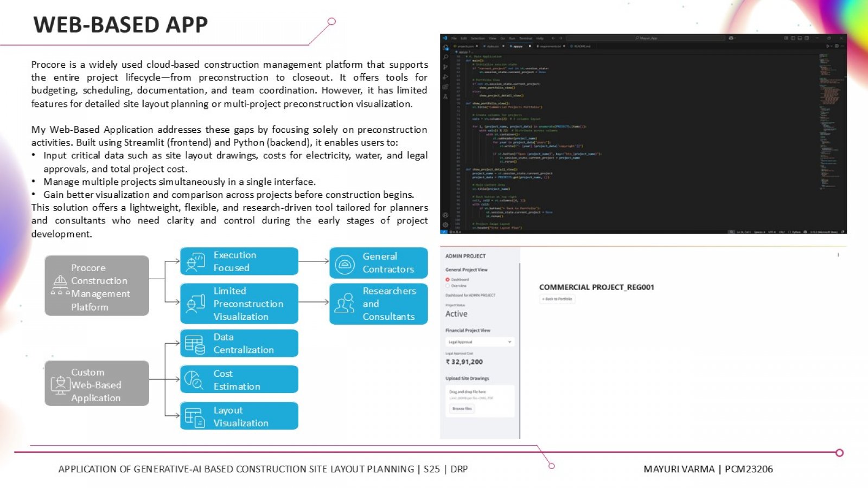This screenshot has width=868, height=488.
Task: Open Extensions view in VS Code
Action: pyautogui.click(x=445, y=87)
